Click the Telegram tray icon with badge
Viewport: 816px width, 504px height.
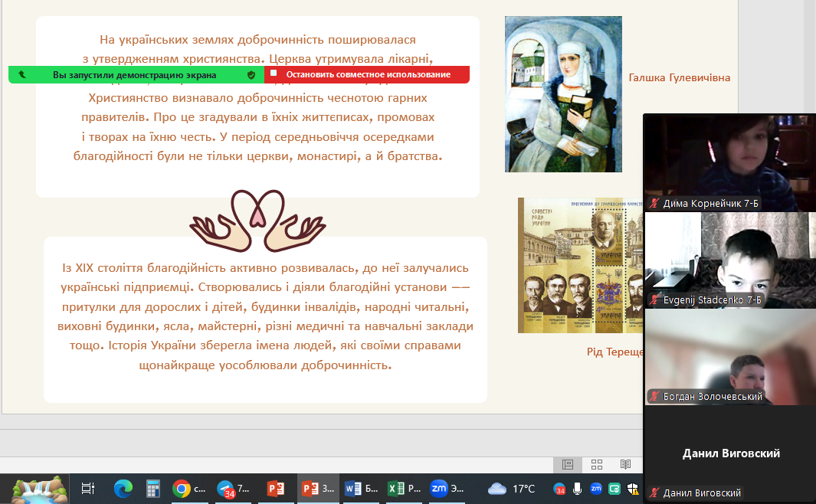[559, 489]
